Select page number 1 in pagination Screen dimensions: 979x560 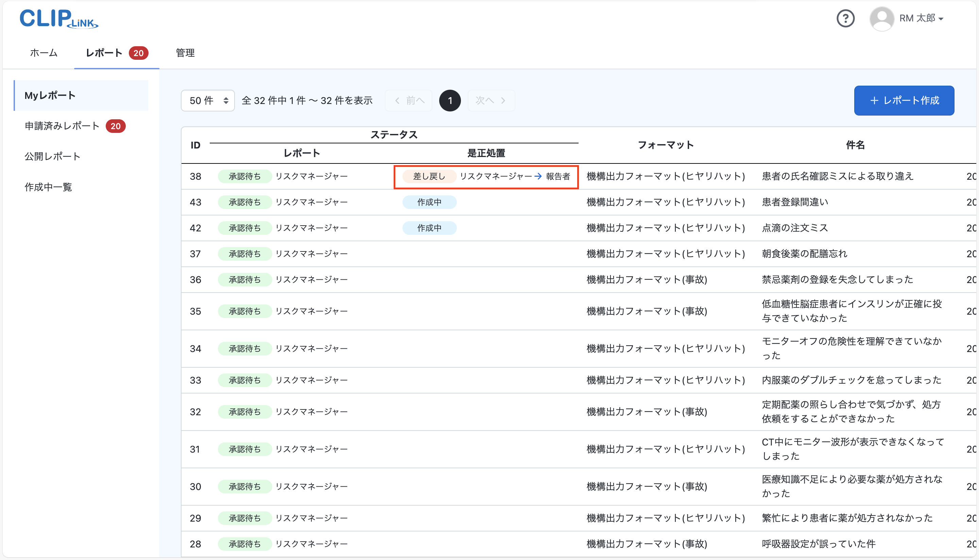pyautogui.click(x=450, y=100)
